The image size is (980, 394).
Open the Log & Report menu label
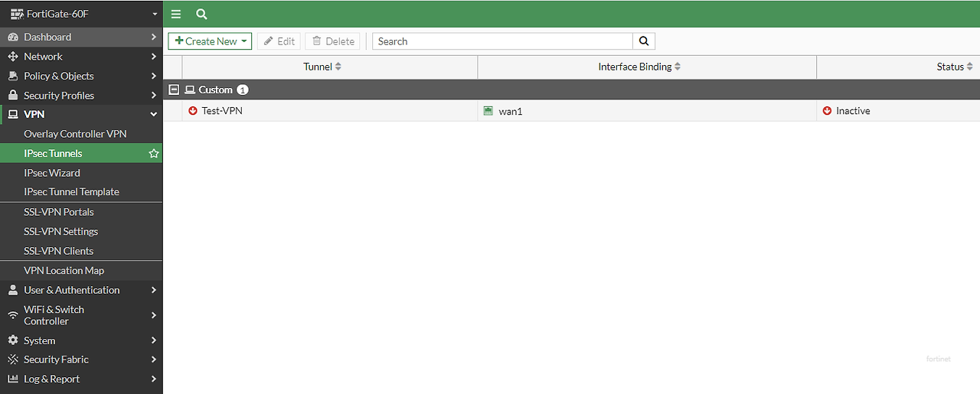[51, 379]
